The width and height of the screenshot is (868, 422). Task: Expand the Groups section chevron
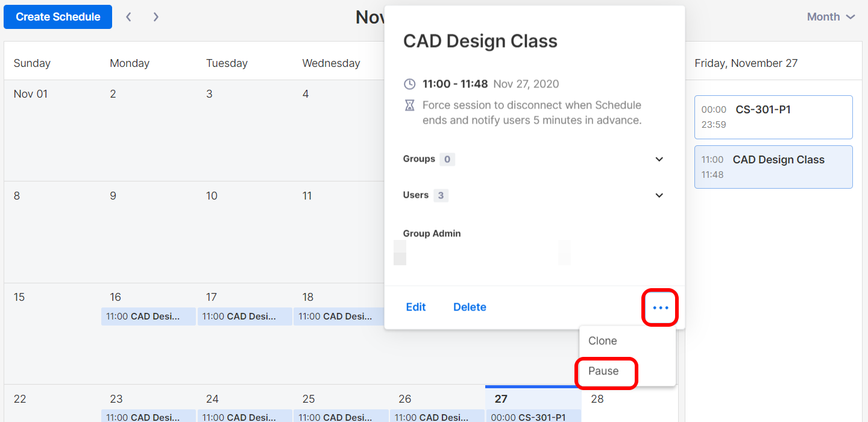click(659, 159)
